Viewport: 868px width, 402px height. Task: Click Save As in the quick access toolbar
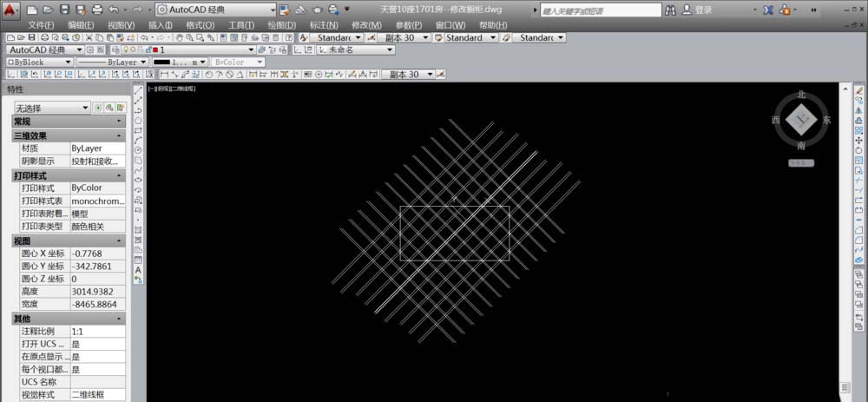[x=81, y=10]
